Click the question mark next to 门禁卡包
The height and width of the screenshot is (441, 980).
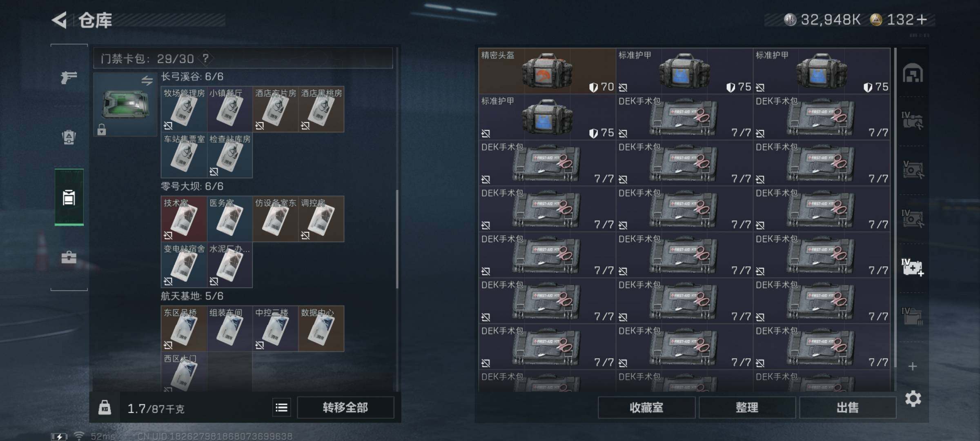[x=206, y=58]
